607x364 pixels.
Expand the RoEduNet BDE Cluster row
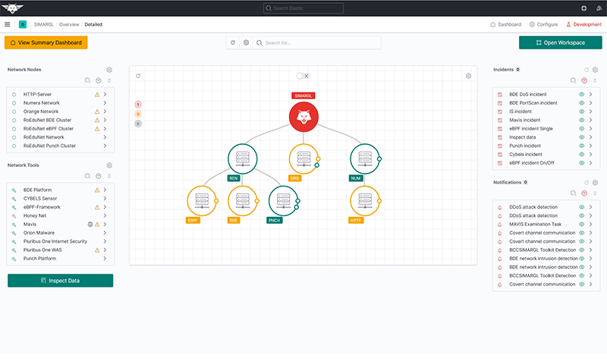pyautogui.click(x=105, y=120)
